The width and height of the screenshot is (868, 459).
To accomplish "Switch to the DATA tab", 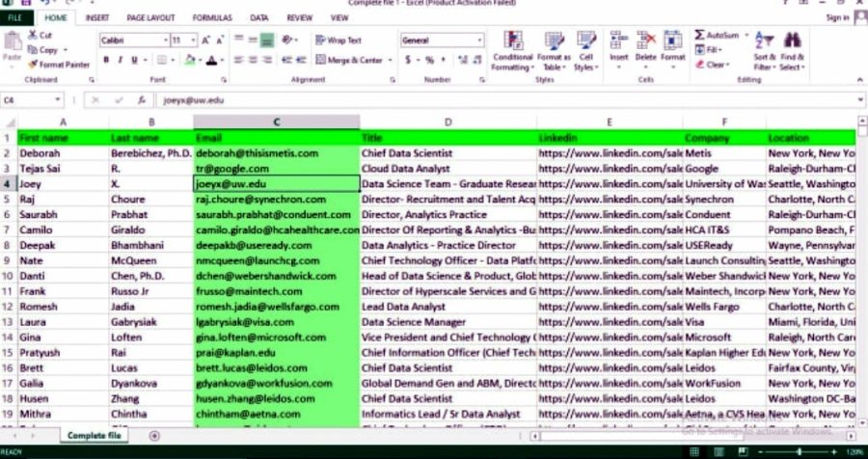I will pyautogui.click(x=259, y=17).
